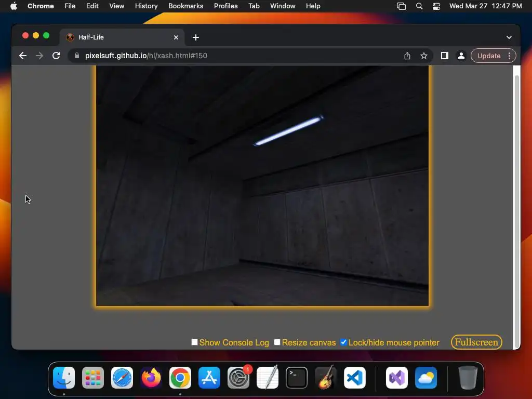Launch Terminal from the Dock
Viewport: 532px width, 399px height.
pos(297,378)
